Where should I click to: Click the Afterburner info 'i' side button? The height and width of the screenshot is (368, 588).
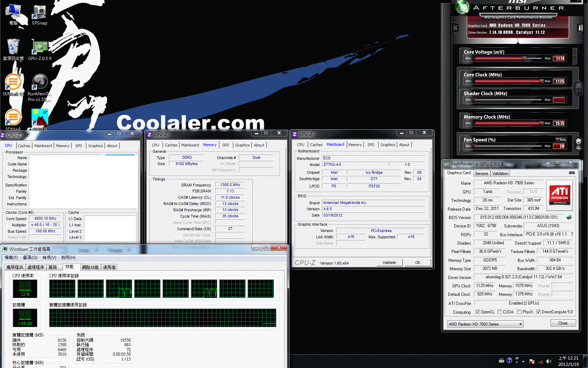coord(580,28)
